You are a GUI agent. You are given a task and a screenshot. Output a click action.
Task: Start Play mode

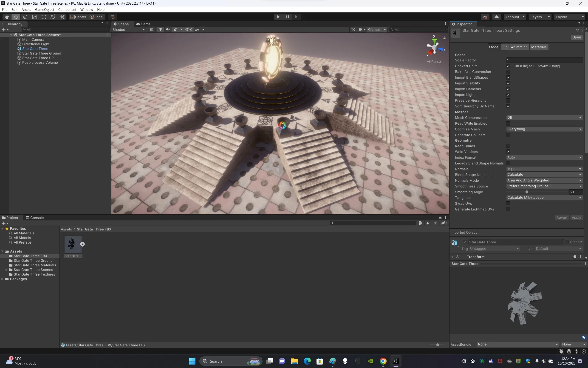278,17
